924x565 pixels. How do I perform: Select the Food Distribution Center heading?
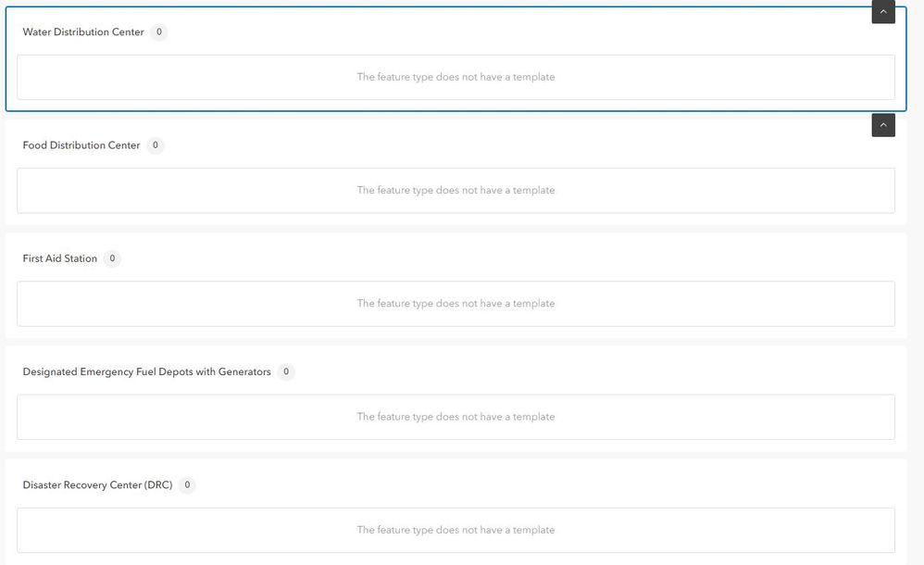(x=81, y=145)
